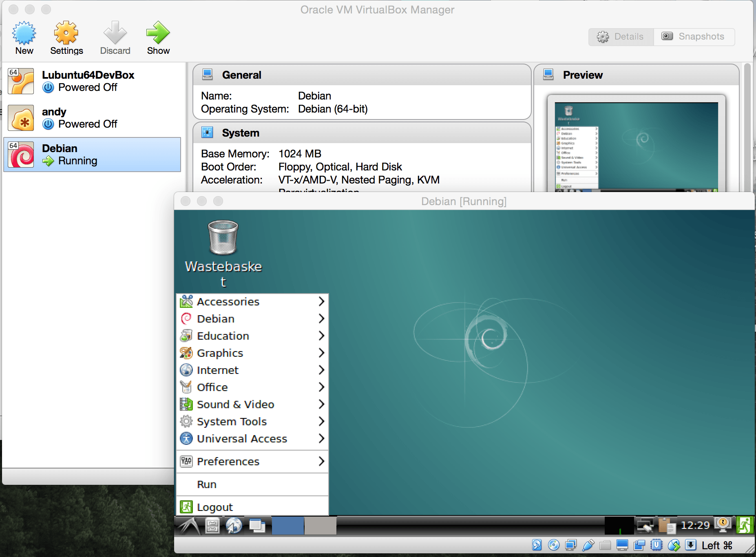Click the network adapters status icon
Image resolution: width=756 pixels, height=557 pixels.
(x=571, y=545)
